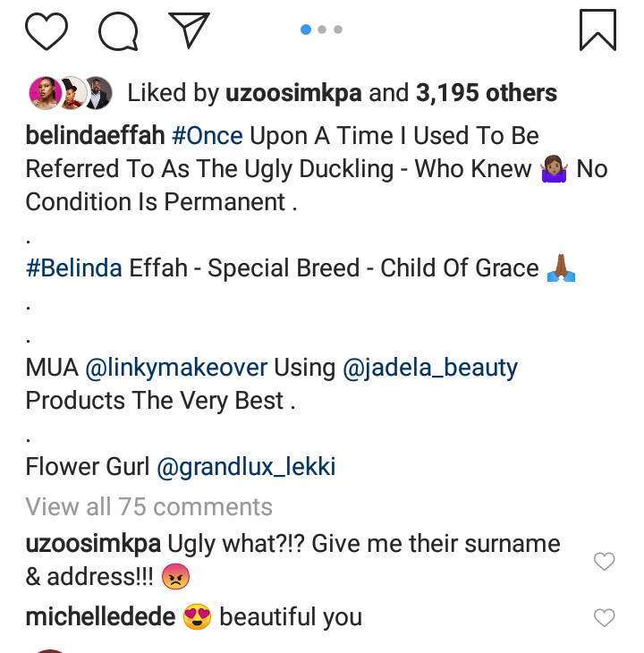Tap the #Belinda hashtag
Image resolution: width=644 pixels, height=653 pixels.
click(74, 268)
